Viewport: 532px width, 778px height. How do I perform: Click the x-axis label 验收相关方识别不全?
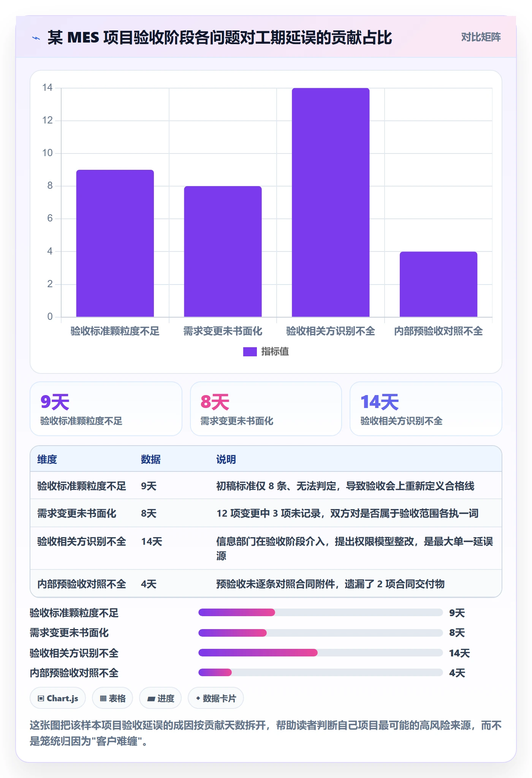coord(331,331)
